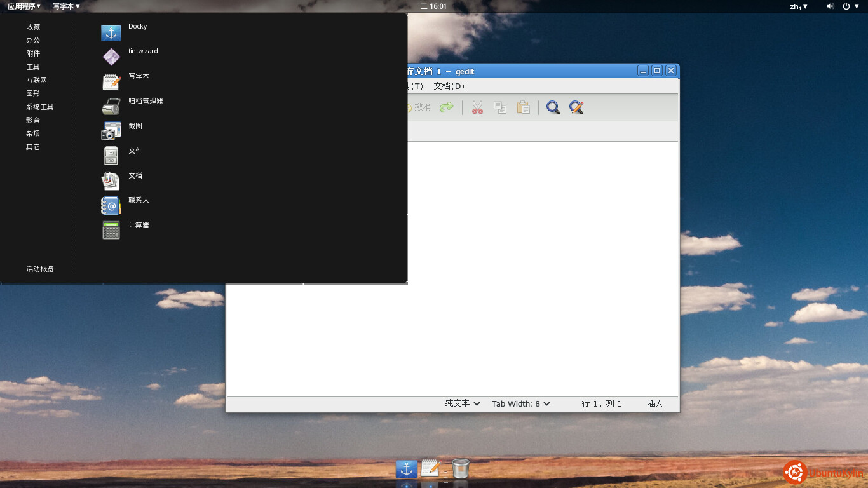
Task: Open the 文档(D) menu in gedit
Action: [449, 86]
